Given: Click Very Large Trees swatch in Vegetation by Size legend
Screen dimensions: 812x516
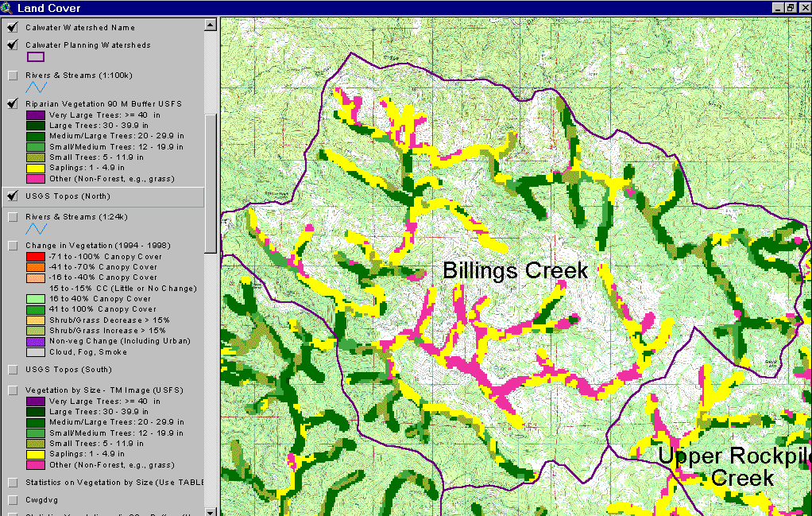Looking at the screenshot, I should [35, 402].
